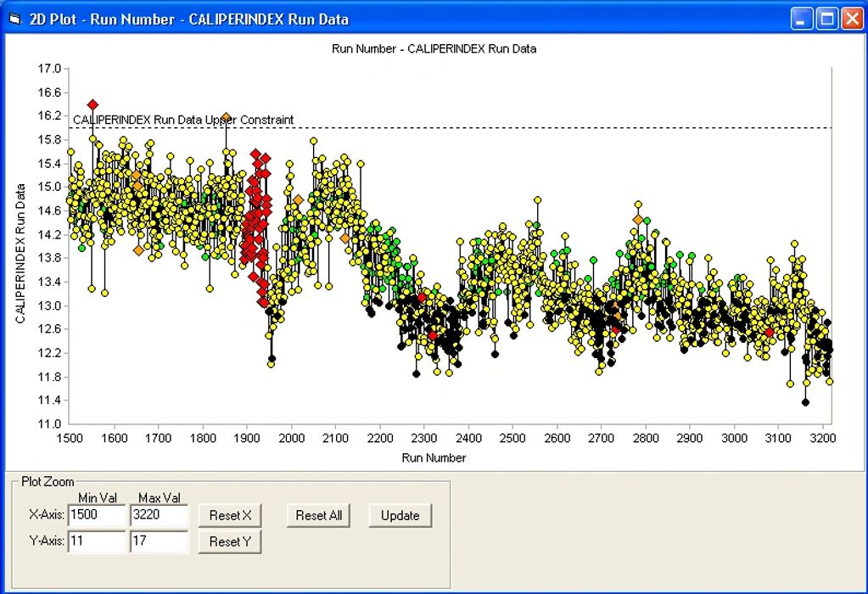Pick the orange diamond near run 2780
This screenshot has width=868, height=594.
click(x=638, y=220)
